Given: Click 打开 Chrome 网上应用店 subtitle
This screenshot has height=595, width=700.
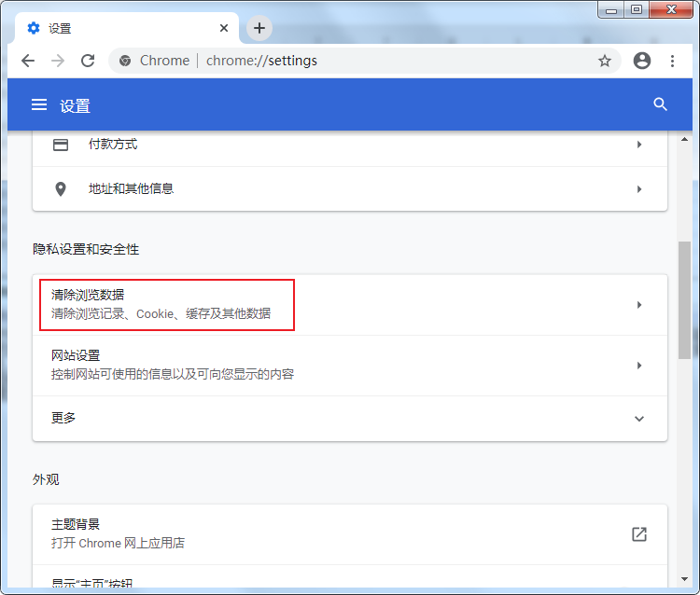Looking at the screenshot, I should tap(118, 543).
